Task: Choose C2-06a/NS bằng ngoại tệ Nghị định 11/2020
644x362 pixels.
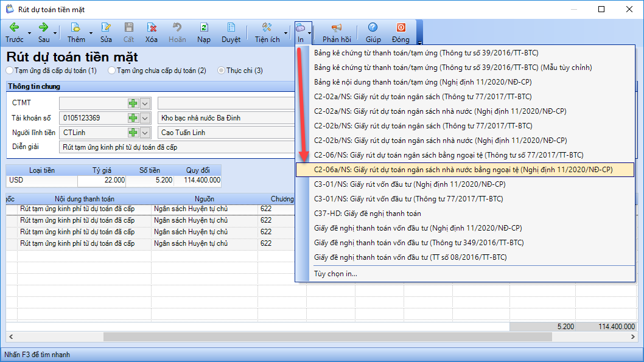Action: (465, 170)
